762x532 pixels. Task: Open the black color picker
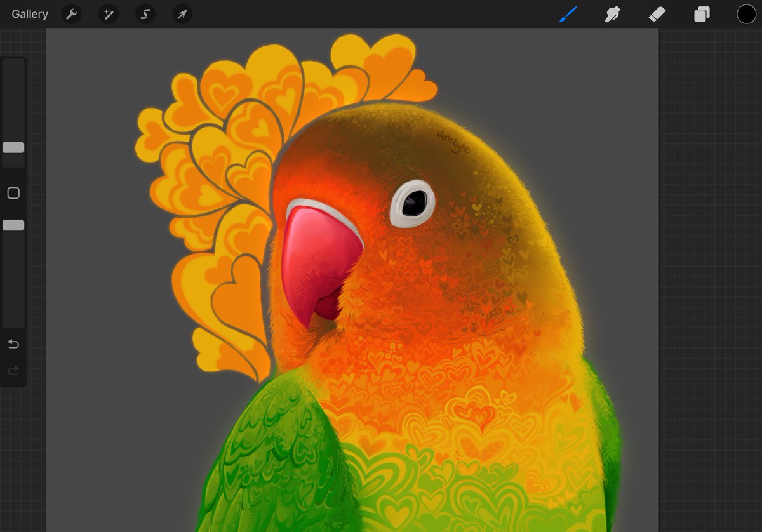point(746,14)
